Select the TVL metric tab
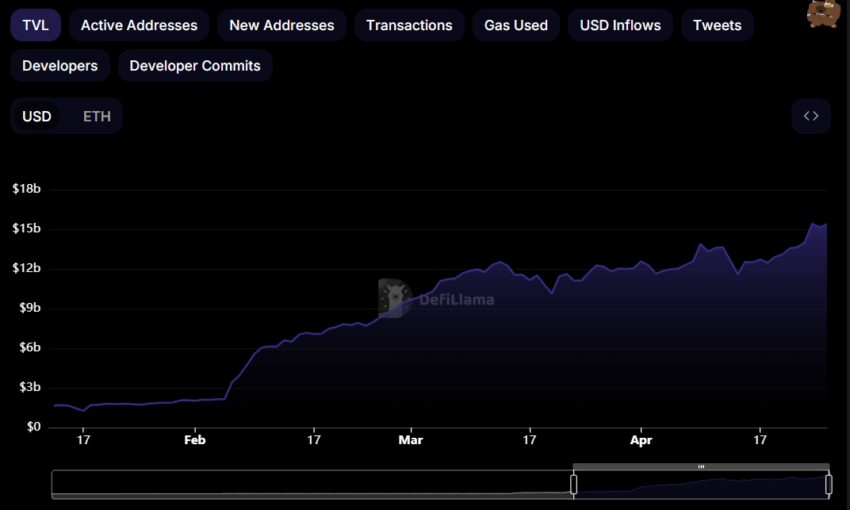Viewport: 850px width, 510px height. (x=35, y=25)
